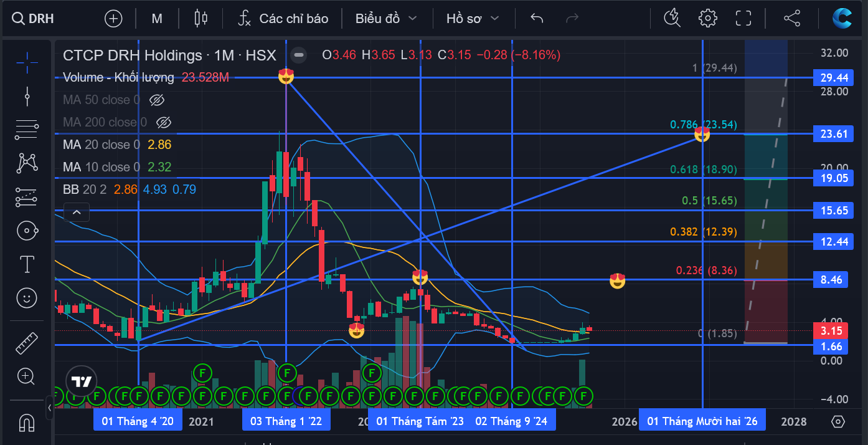Click the emoji sticker at the 29.44 peak

(286, 77)
